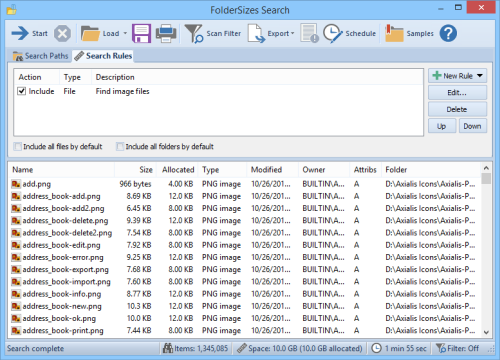The height and width of the screenshot is (360, 500).
Task: Select address_book-delete2.png in results
Action: [245, 233]
